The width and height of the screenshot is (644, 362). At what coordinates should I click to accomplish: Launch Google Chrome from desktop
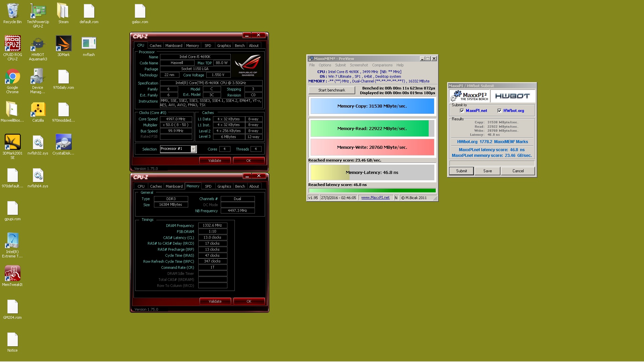click(12, 81)
